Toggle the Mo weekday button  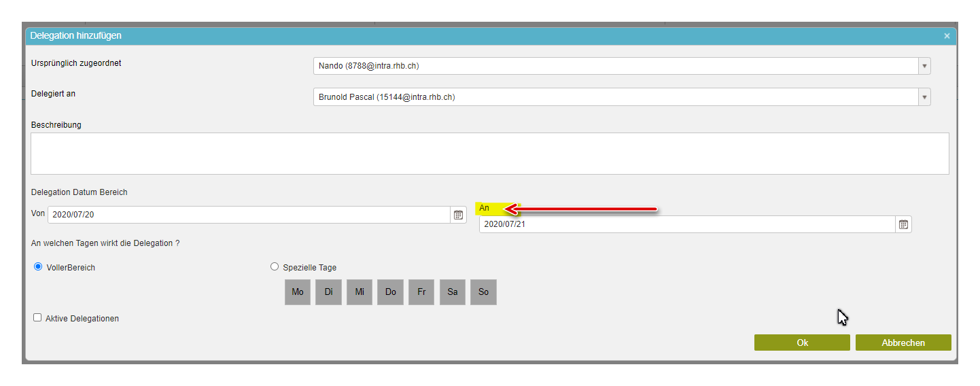[298, 292]
